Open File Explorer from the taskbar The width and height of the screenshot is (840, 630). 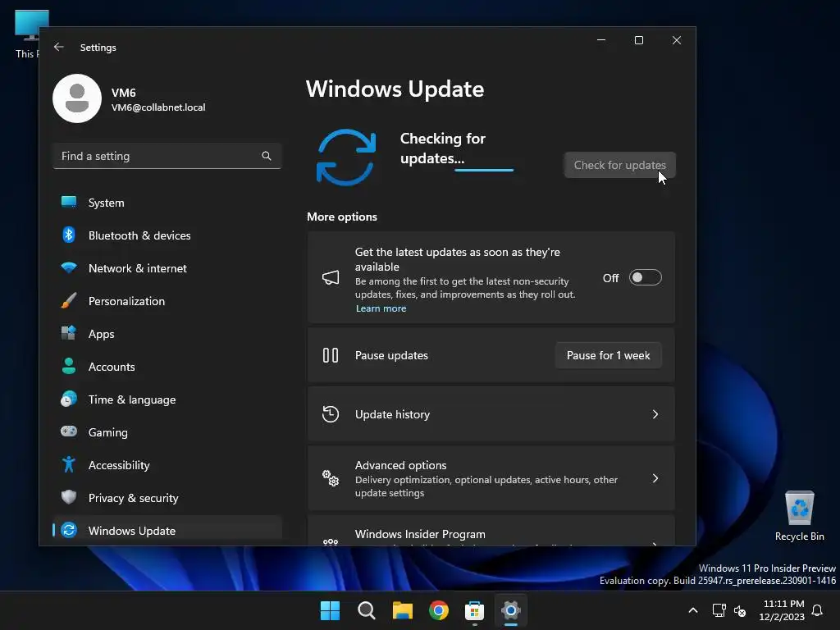(402, 610)
